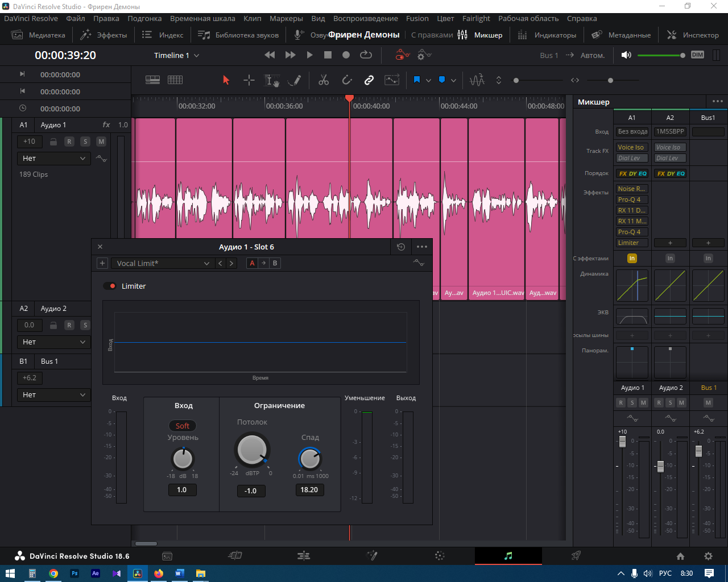Viewport: 728px width, 582px height.
Task: Open the Fairlight menu
Action: 475,18
